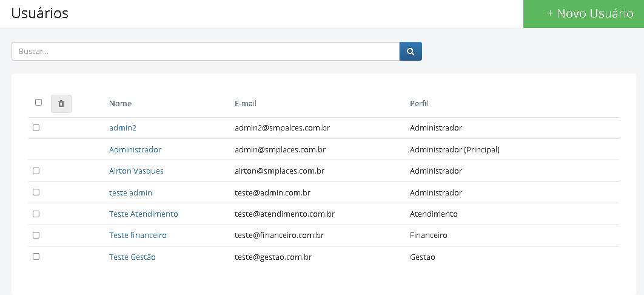The width and height of the screenshot is (644, 295).
Task: Click the Nome column header
Action: [x=120, y=104]
